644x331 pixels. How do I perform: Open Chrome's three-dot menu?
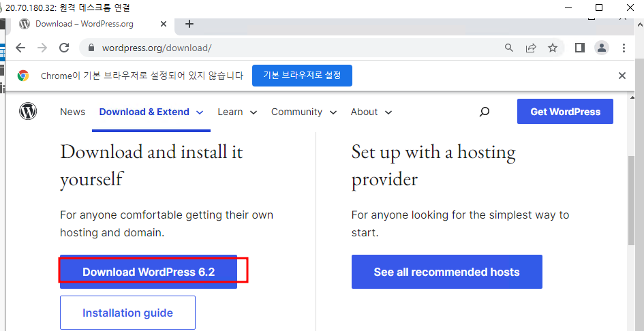pyautogui.click(x=624, y=48)
